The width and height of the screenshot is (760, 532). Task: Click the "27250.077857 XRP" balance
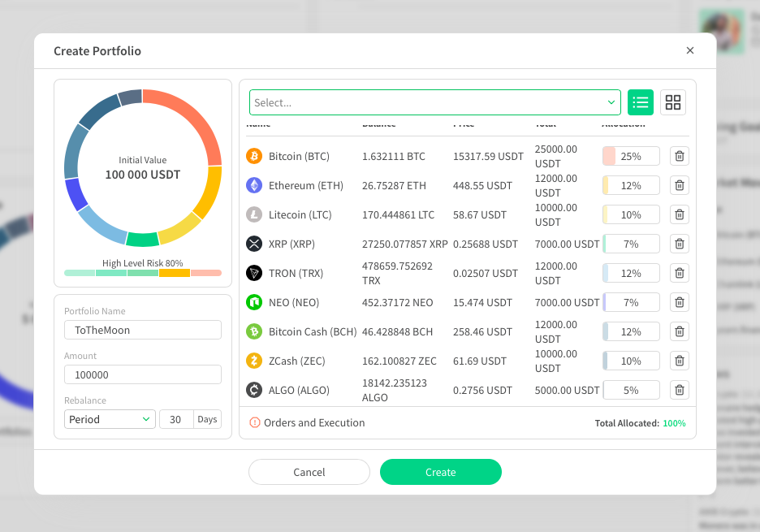[x=404, y=244]
